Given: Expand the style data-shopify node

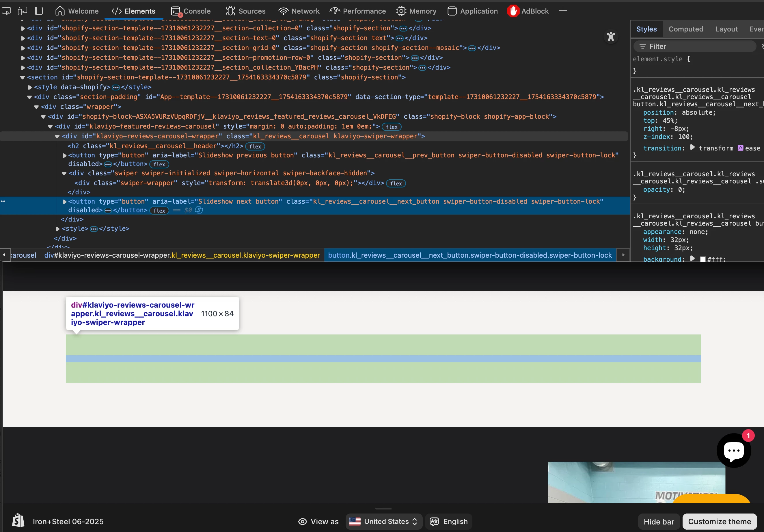Looking at the screenshot, I should tap(30, 87).
